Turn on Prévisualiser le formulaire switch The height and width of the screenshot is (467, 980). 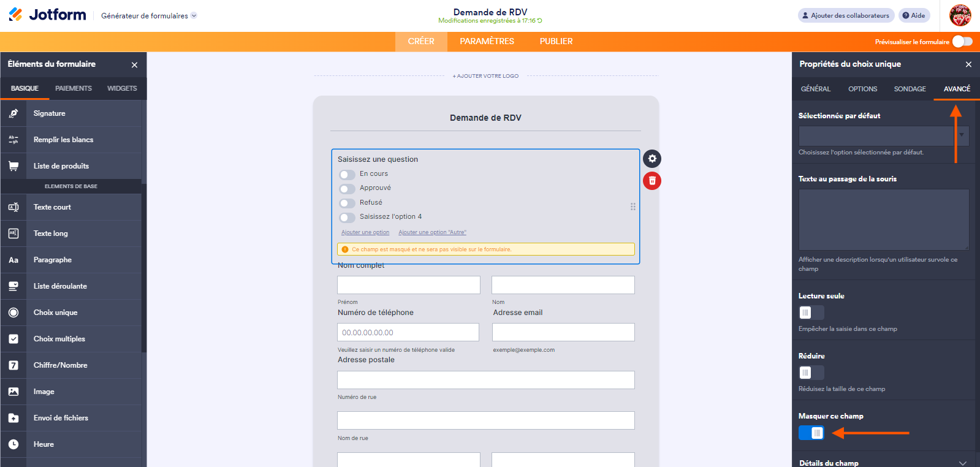(962, 42)
